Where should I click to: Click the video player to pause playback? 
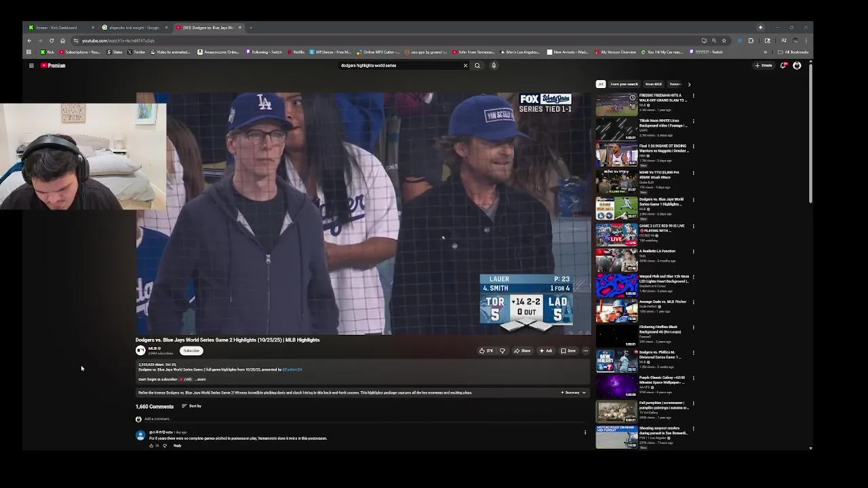363,213
